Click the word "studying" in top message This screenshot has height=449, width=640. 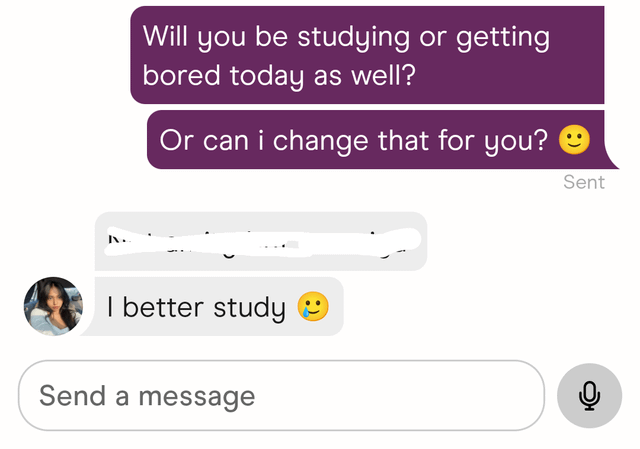coord(353,38)
